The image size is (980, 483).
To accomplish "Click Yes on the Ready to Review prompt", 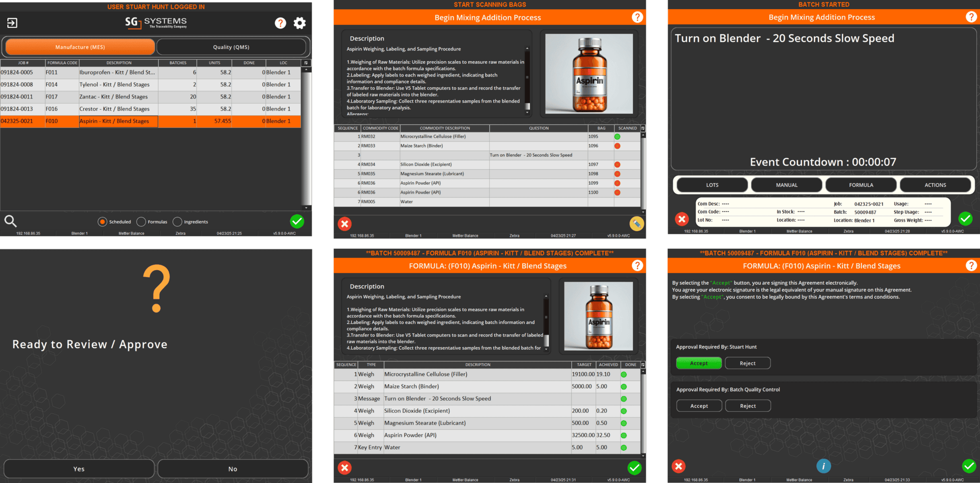I will (x=79, y=469).
